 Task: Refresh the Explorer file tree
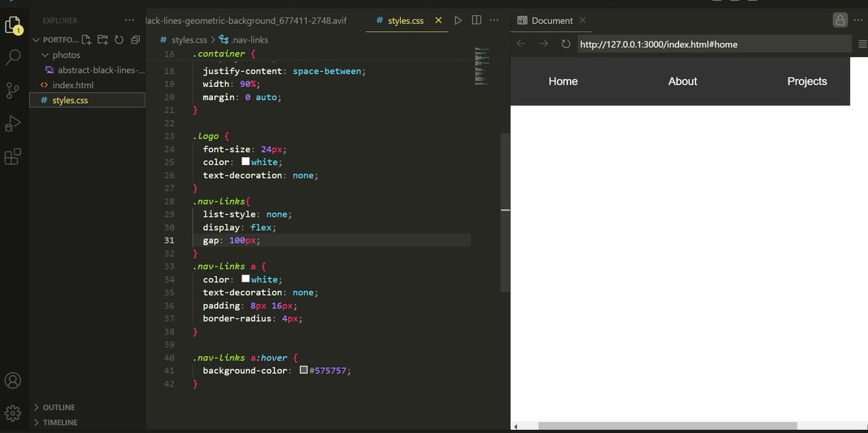[x=119, y=40]
